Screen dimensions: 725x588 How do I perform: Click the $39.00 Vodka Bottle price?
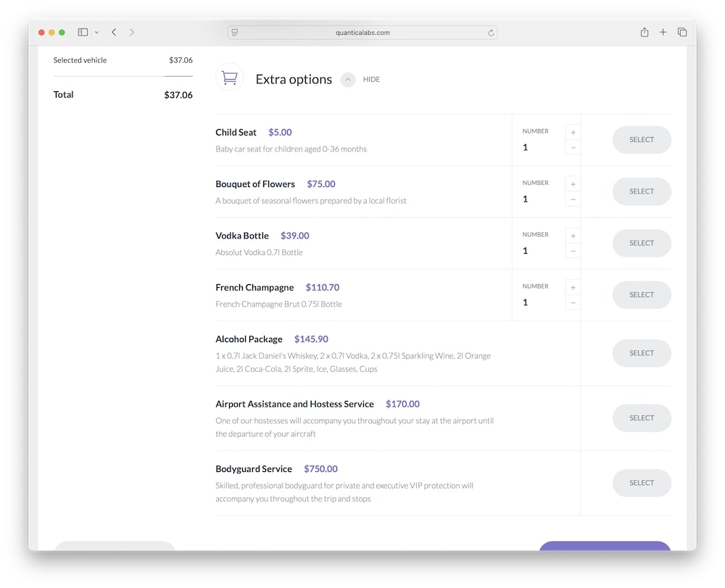[294, 236]
